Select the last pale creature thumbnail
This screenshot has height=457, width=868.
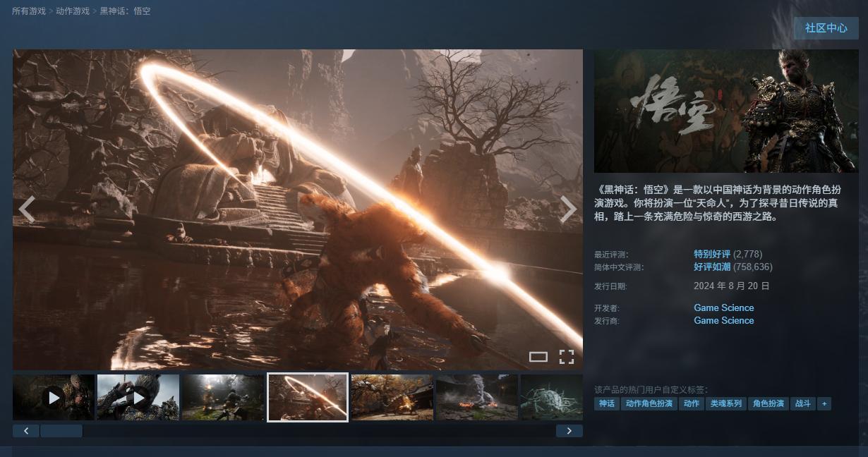tap(552, 398)
